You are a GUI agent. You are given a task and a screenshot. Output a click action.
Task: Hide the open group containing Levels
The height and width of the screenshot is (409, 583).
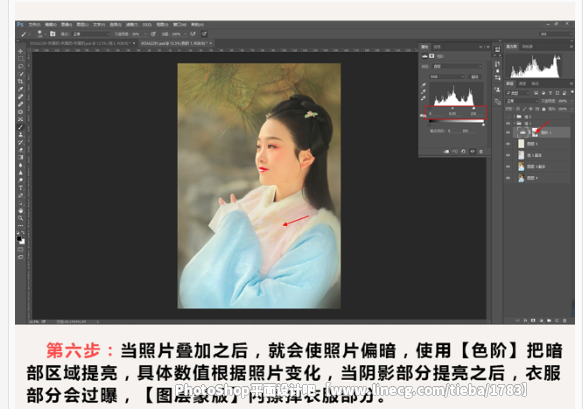point(508,123)
